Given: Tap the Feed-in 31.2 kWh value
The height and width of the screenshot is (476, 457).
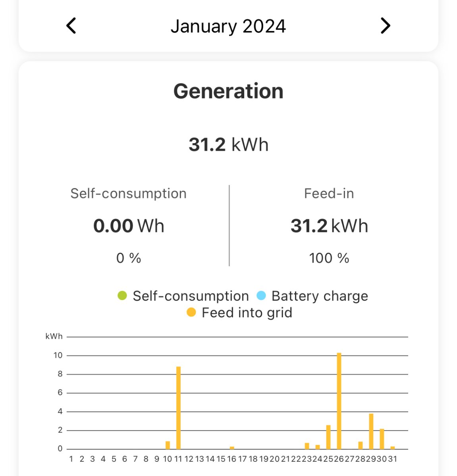Looking at the screenshot, I should (x=329, y=226).
